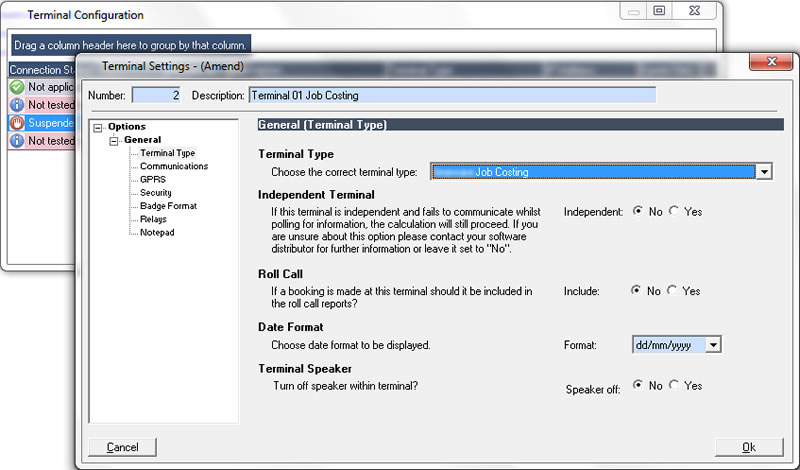Select No for Roll Call include
The width and height of the screenshot is (800, 470).
[636, 291]
